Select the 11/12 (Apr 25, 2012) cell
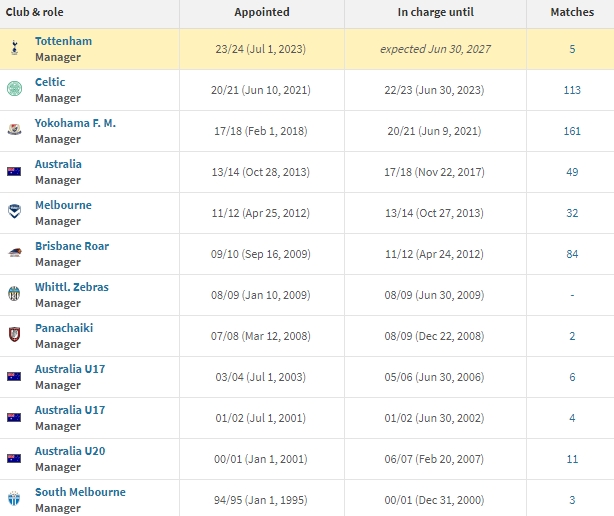Screen dimensions: 614x516 (260, 213)
